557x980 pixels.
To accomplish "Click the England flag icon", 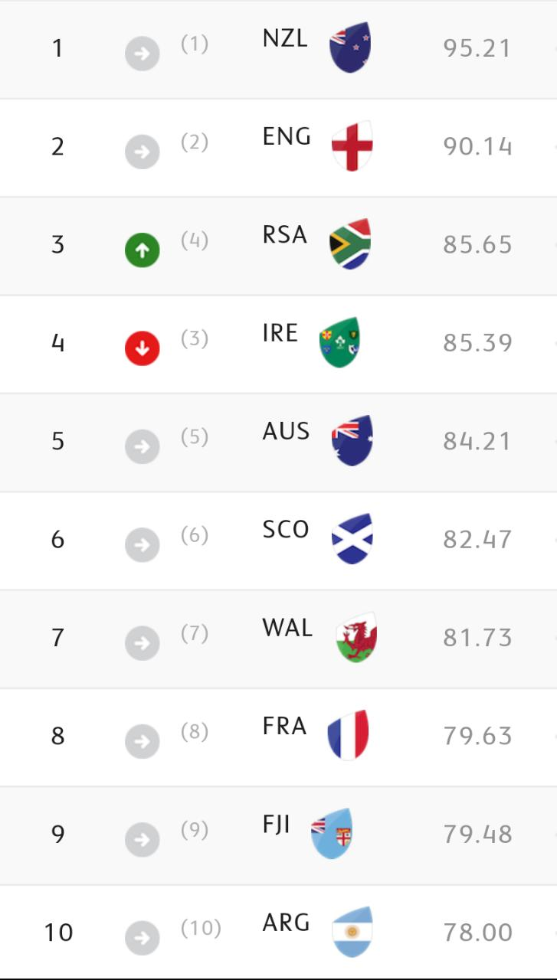I will pyautogui.click(x=352, y=145).
